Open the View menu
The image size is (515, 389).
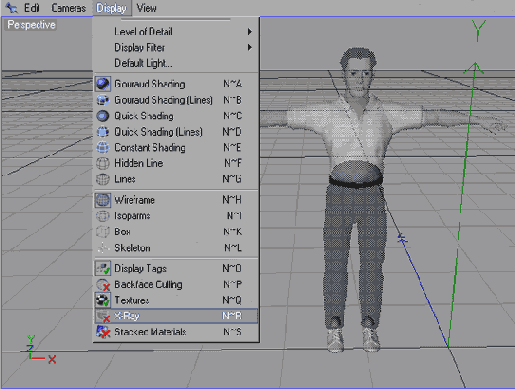tap(147, 8)
